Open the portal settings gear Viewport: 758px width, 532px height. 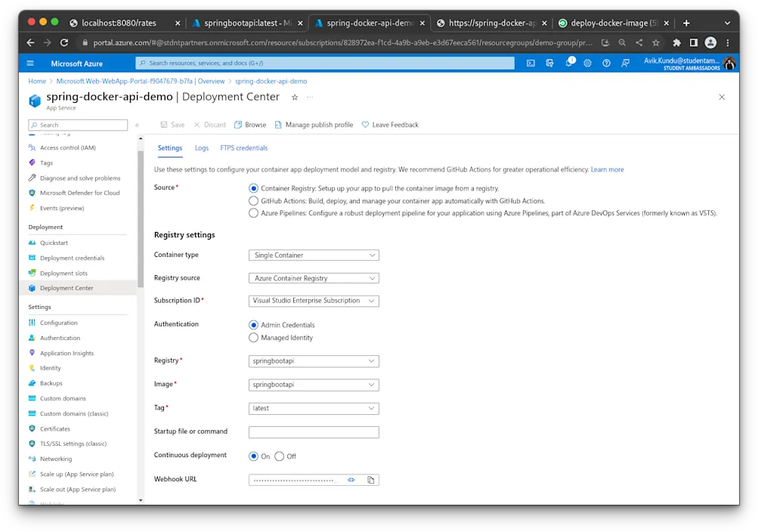click(x=588, y=64)
